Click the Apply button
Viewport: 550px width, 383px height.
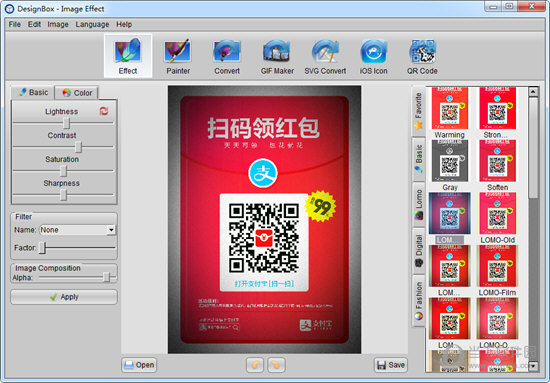tap(64, 297)
